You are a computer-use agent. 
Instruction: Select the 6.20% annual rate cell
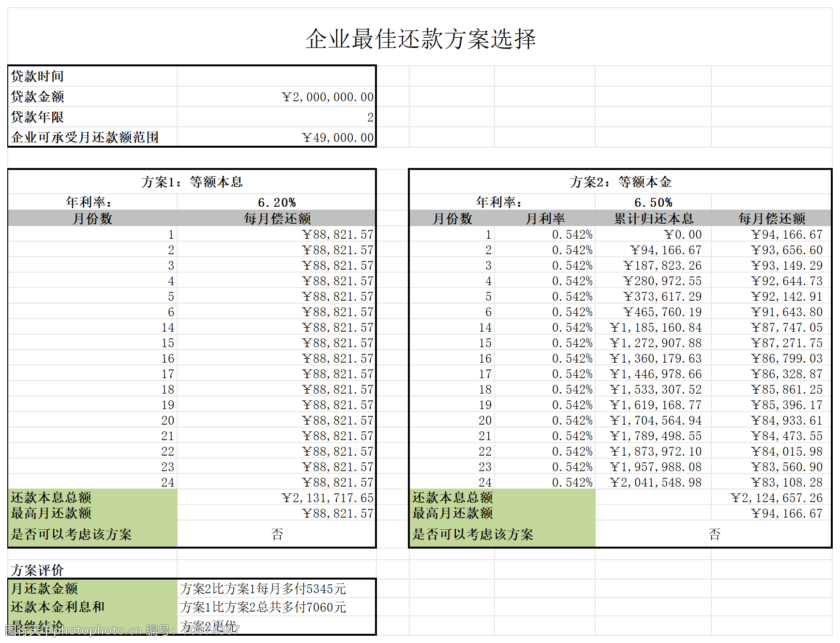[276, 202]
